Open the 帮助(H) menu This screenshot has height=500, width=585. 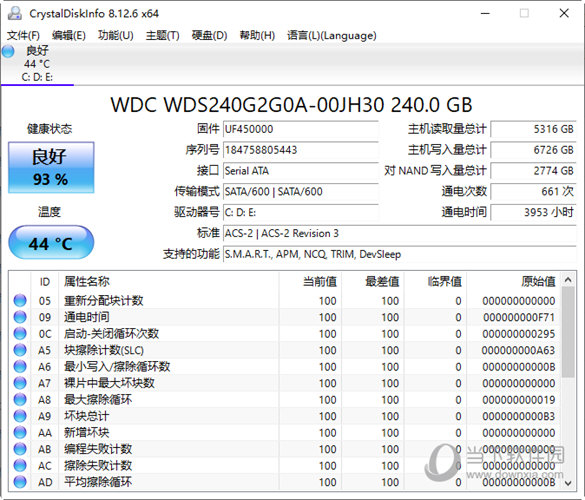coord(257,35)
